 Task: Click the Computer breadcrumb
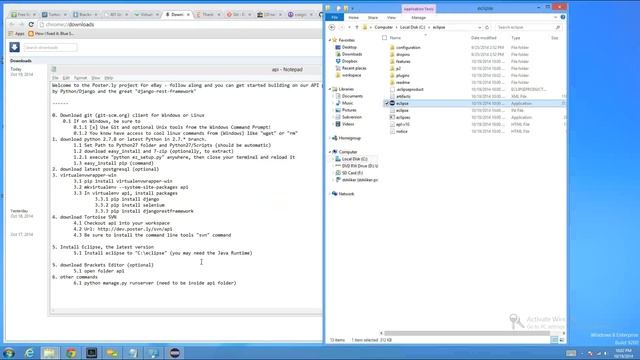383,27
